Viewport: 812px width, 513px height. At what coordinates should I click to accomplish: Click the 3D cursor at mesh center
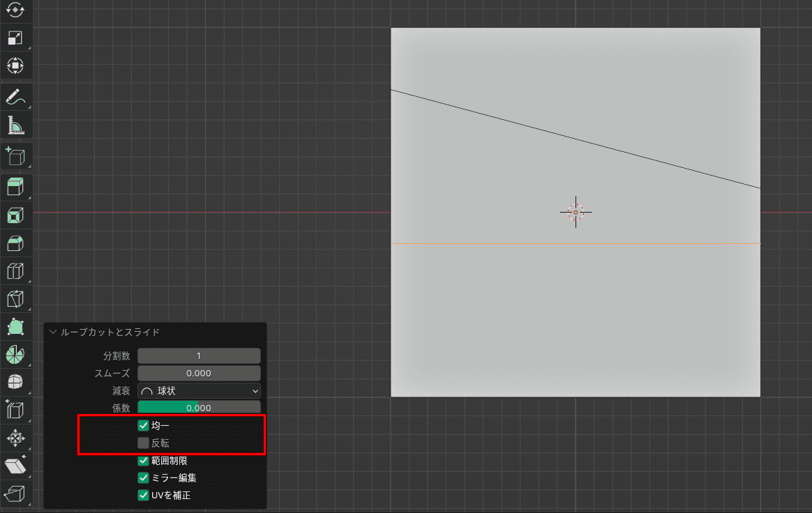[x=576, y=213]
